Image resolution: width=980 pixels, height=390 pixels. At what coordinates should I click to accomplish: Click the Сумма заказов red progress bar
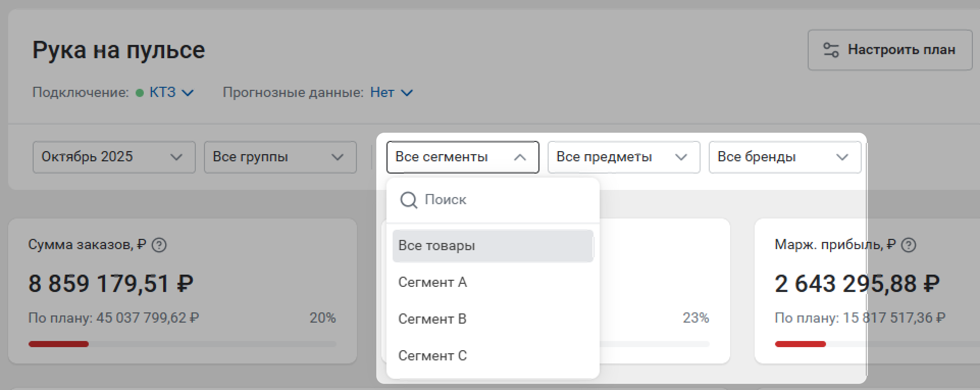(59, 344)
